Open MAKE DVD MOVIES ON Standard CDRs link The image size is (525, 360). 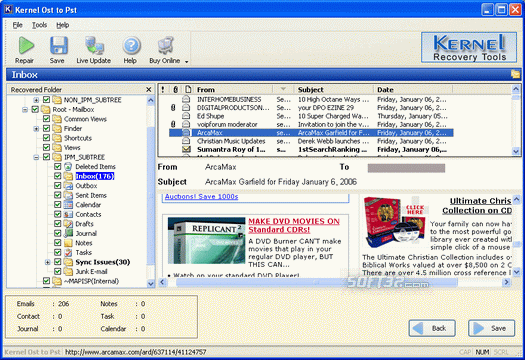(294, 225)
